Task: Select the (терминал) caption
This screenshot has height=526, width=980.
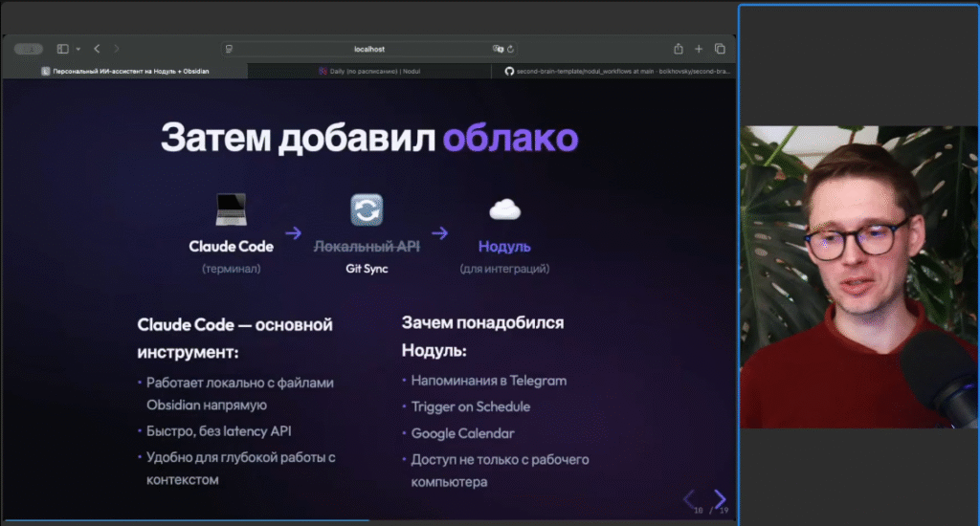Action: pos(232,269)
